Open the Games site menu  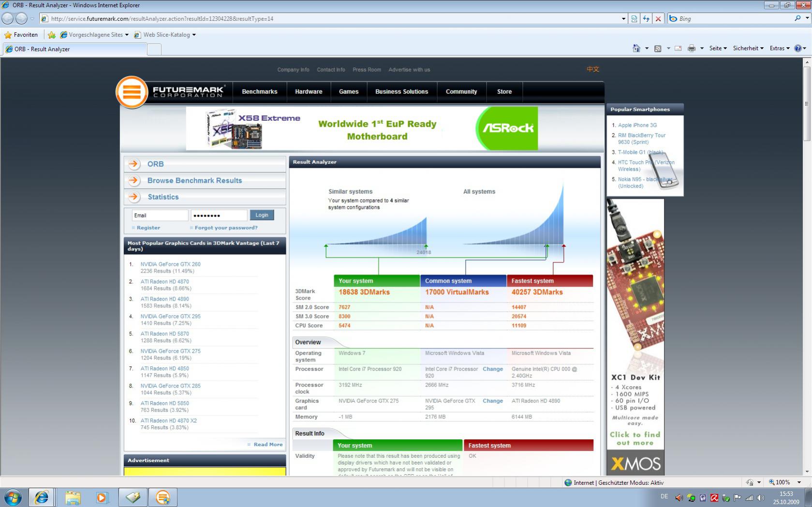[349, 92]
